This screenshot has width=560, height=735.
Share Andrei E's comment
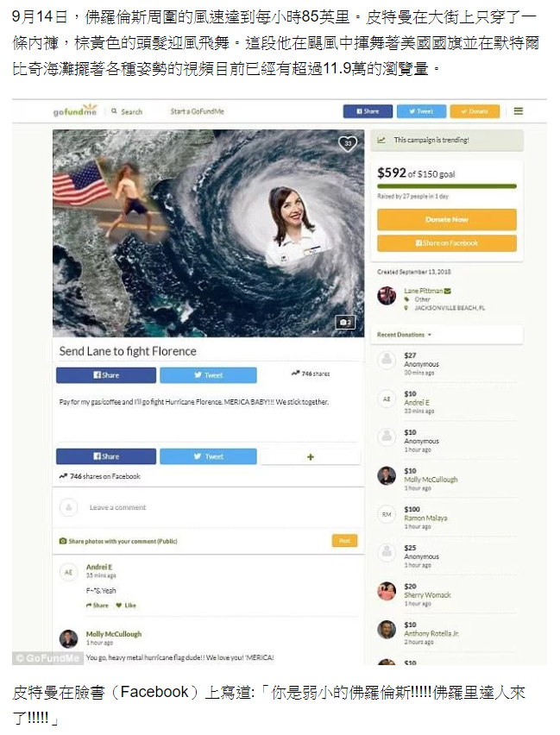click(x=98, y=605)
